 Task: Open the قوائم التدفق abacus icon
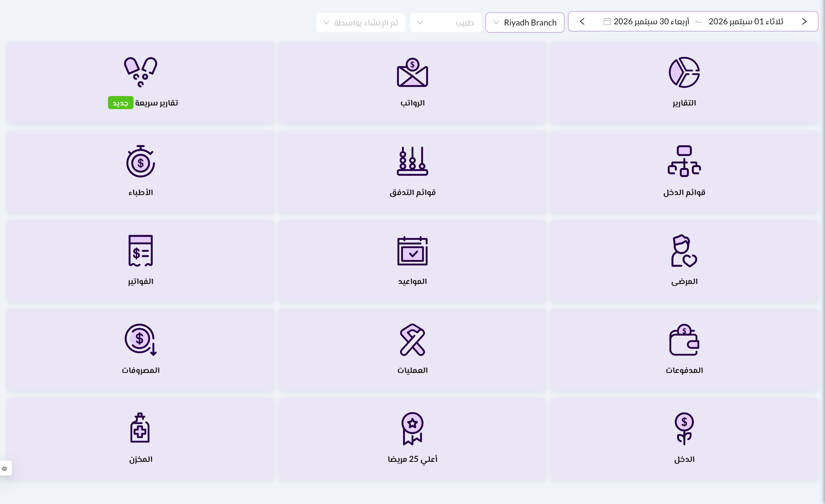412,161
